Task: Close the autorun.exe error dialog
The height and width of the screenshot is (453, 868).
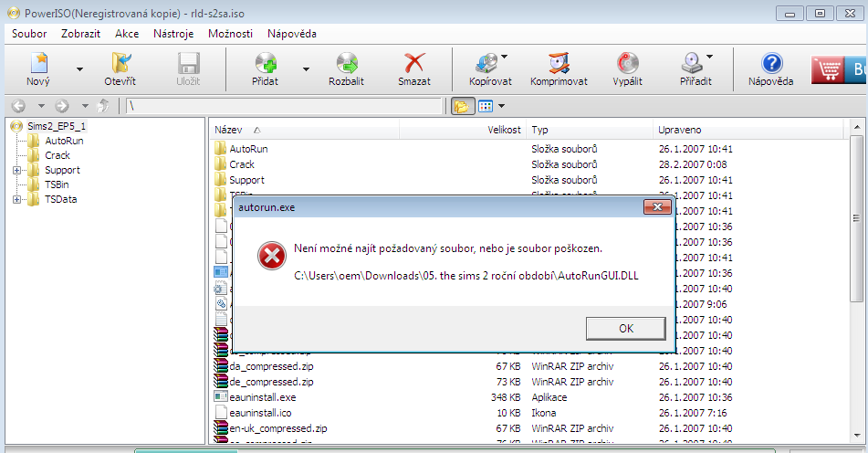Action: click(x=658, y=207)
